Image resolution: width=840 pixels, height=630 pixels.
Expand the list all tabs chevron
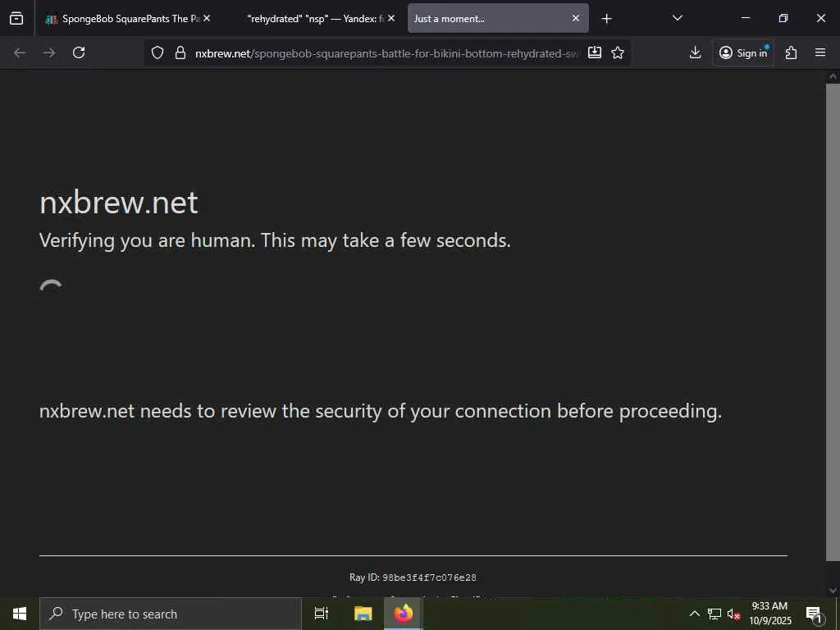pyautogui.click(x=677, y=18)
